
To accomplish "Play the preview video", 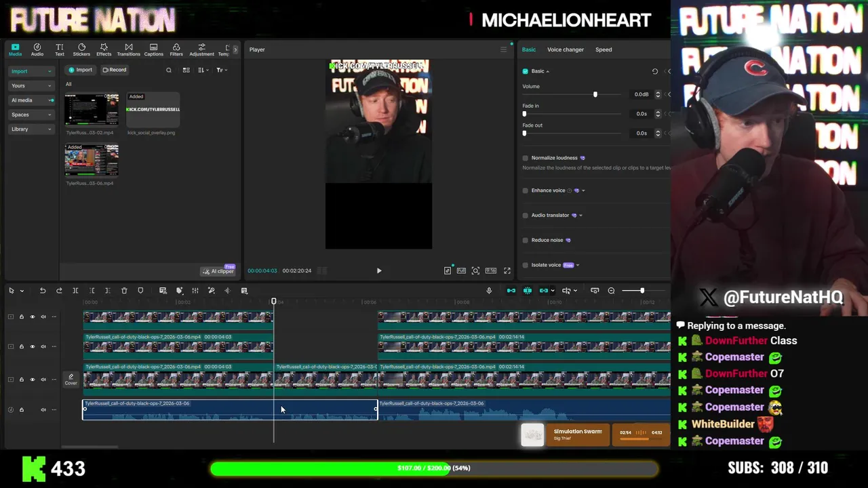I will (x=379, y=270).
